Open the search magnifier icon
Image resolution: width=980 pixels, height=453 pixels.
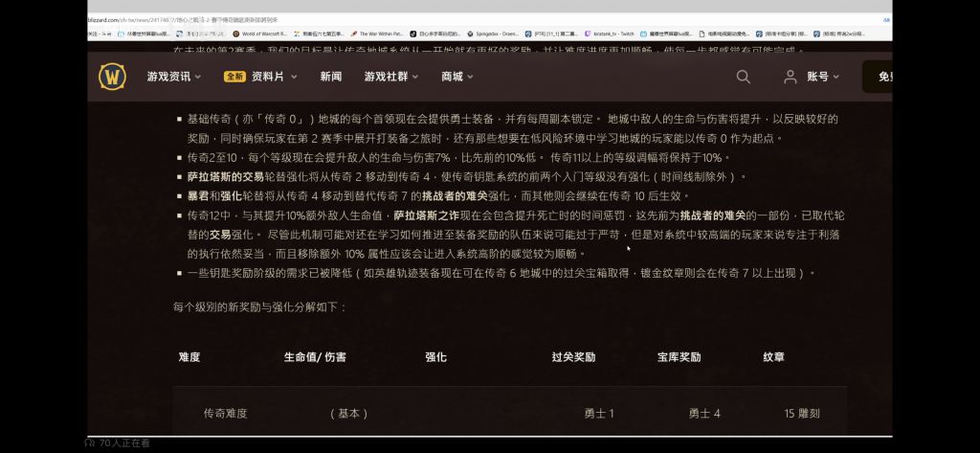[x=743, y=77]
